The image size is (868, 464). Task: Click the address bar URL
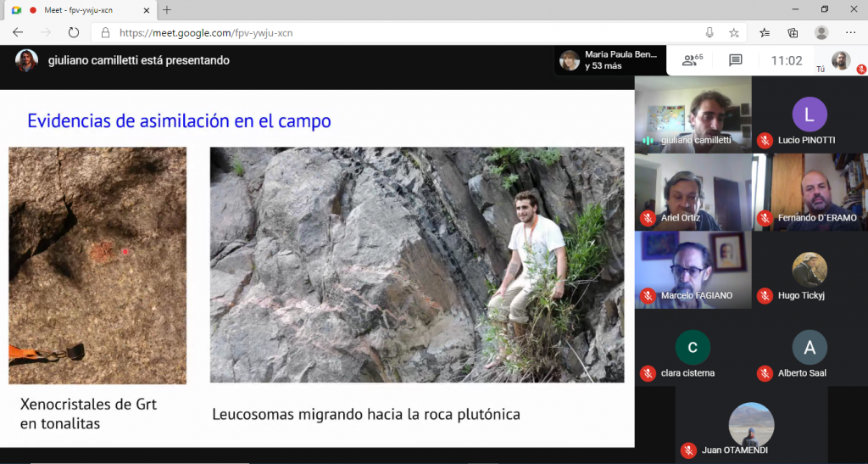point(206,33)
